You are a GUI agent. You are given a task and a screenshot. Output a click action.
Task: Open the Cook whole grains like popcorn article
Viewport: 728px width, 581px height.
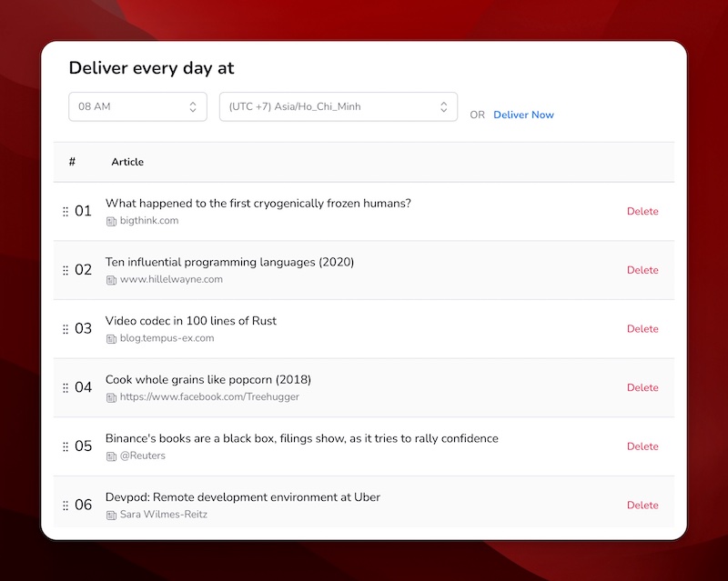(207, 379)
